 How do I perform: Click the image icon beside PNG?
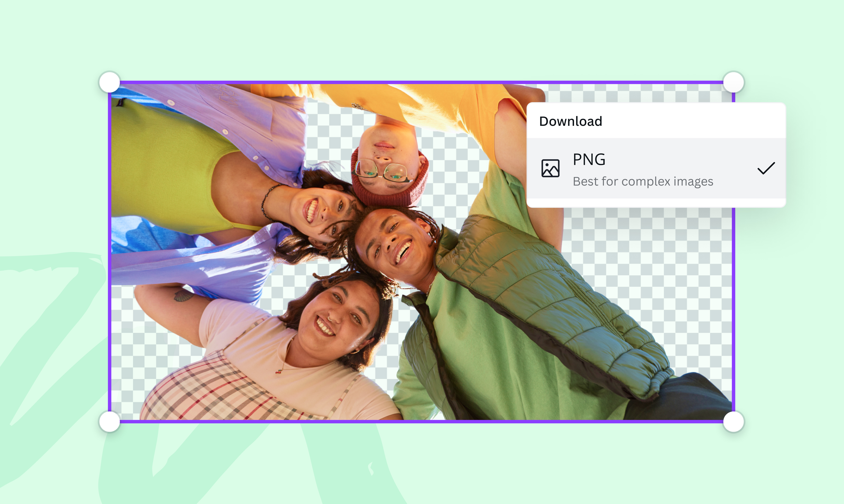tap(550, 168)
